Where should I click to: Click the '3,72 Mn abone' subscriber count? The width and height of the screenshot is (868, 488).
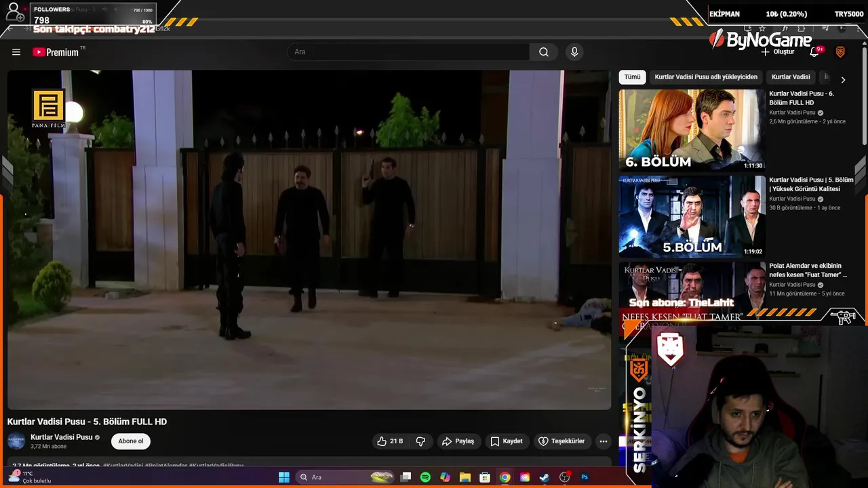click(48, 447)
